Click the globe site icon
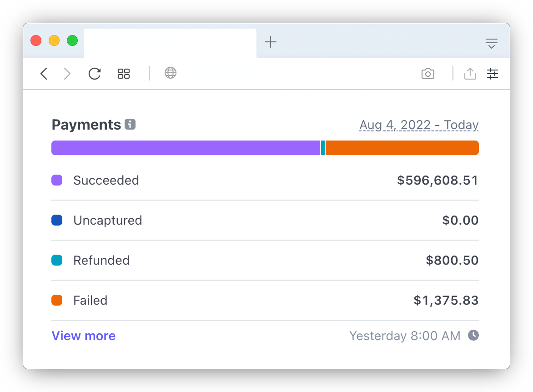The height and width of the screenshot is (392, 533). tap(171, 73)
